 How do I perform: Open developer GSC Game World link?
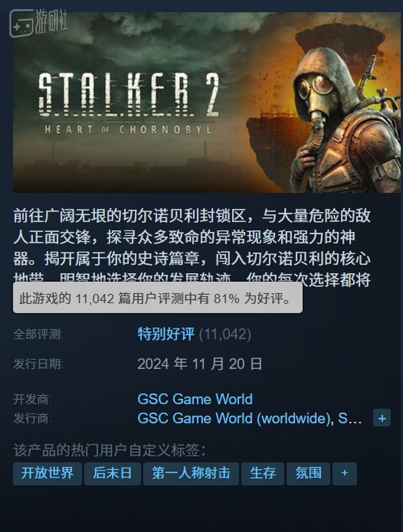tap(195, 399)
